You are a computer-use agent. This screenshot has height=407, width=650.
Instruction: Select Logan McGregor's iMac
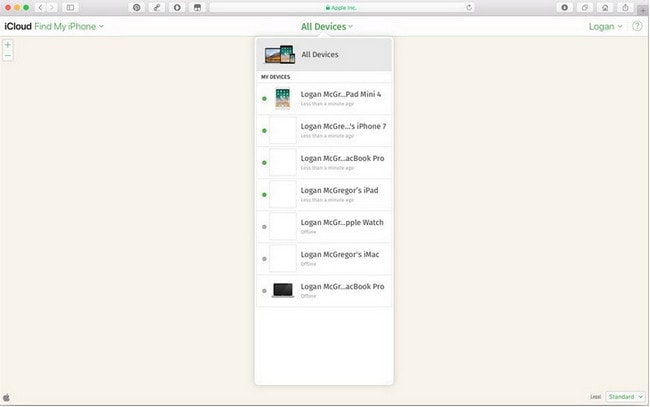(324, 258)
